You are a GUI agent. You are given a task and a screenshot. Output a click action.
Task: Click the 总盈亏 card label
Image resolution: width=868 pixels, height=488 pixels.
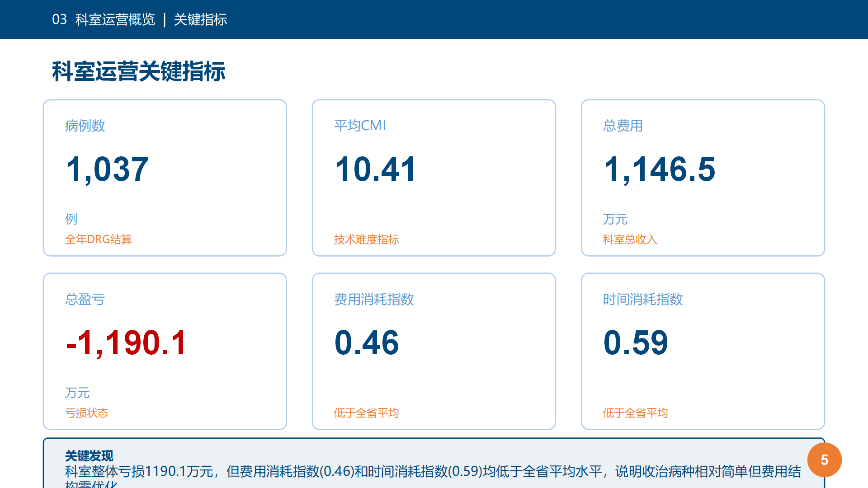coord(85,299)
